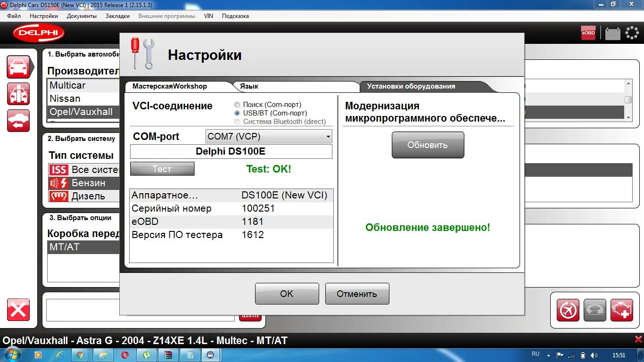
Task: Click the red X at status bar right
Action: [638, 339]
